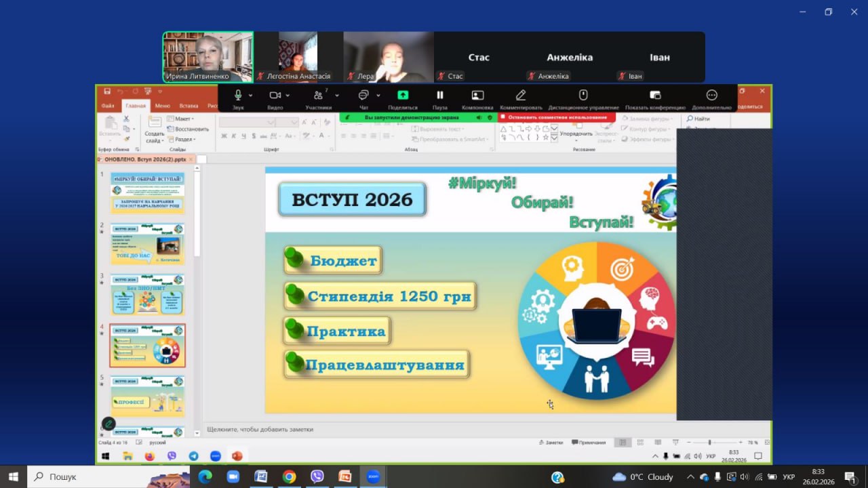Select the Annotate pencil icon
This screenshot has height=488, width=868.
tap(521, 96)
